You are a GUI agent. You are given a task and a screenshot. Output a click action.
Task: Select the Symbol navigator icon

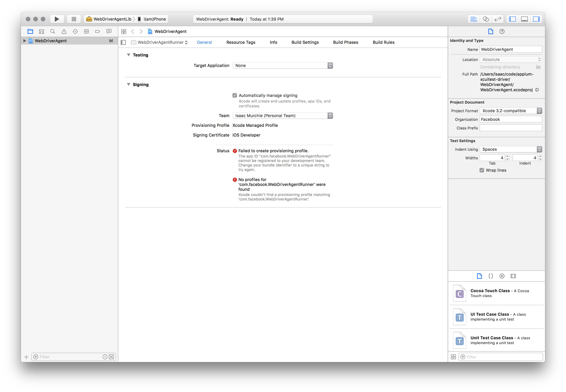pos(41,31)
